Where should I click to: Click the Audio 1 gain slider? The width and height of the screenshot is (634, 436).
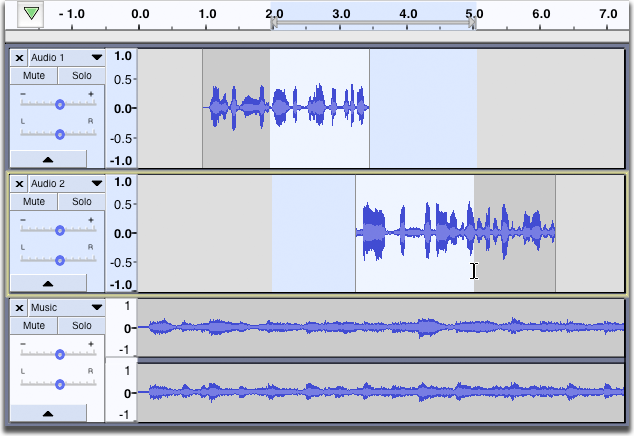click(59, 104)
